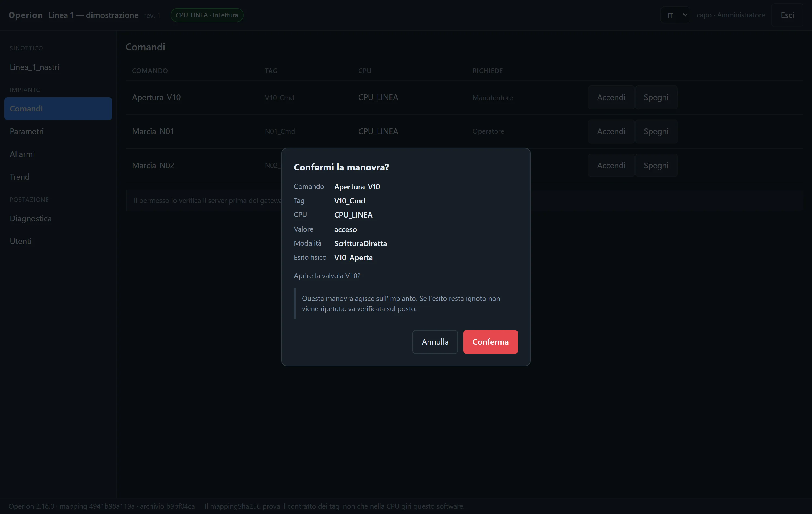Viewport: 812px width, 514px height.
Task: Click the CPU_LINEA cell in the Marcia_N01 row
Action: point(378,131)
